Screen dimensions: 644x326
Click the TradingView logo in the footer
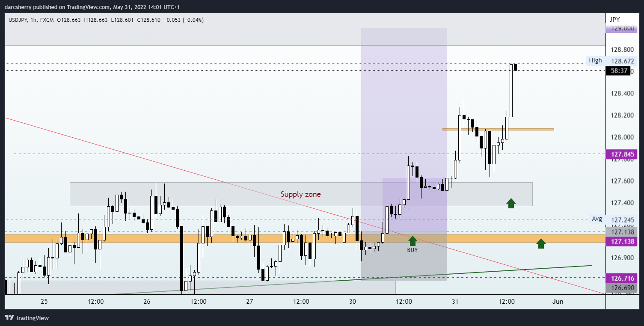pyautogui.click(x=27, y=318)
